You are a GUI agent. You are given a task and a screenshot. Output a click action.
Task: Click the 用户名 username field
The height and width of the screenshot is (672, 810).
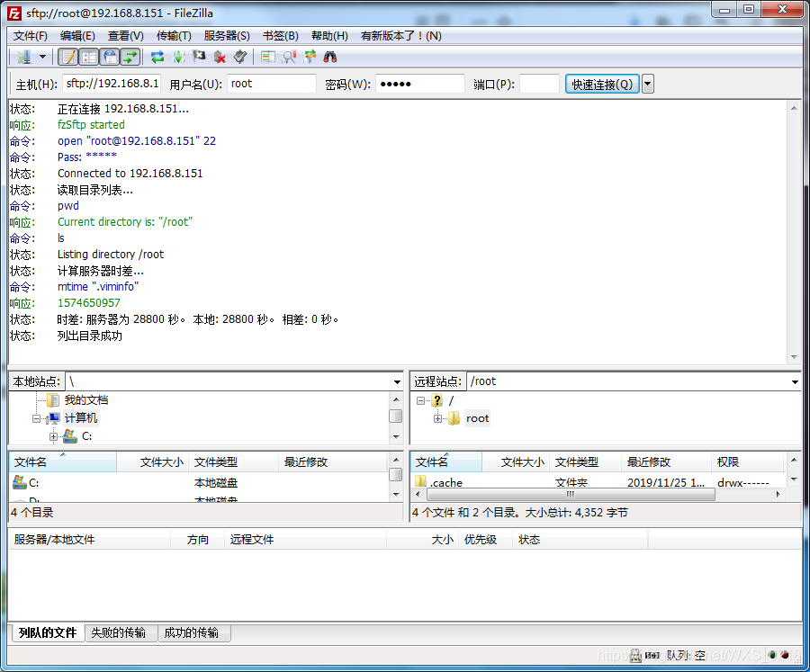[272, 84]
